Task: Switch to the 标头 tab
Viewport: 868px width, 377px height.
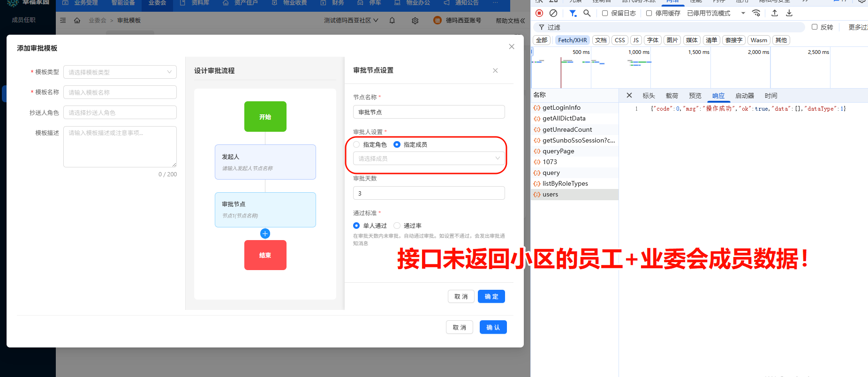Action: coord(649,96)
